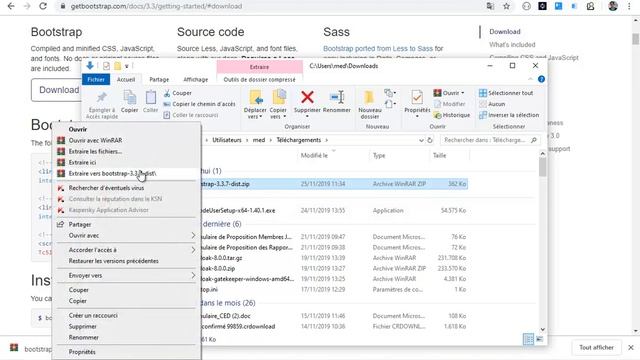Click Download link in page sidebar
The image size is (640, 360).
coord(505,31)
